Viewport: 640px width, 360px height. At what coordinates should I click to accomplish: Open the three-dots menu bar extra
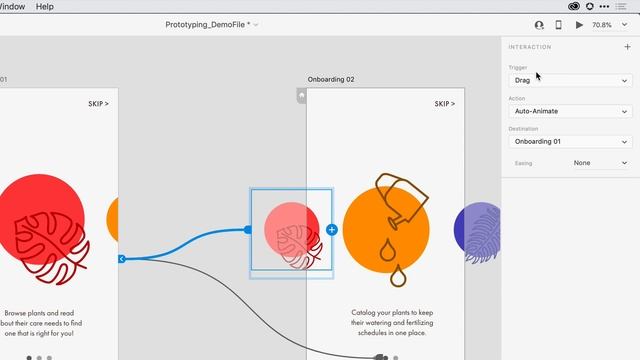(x=604, y=7)
